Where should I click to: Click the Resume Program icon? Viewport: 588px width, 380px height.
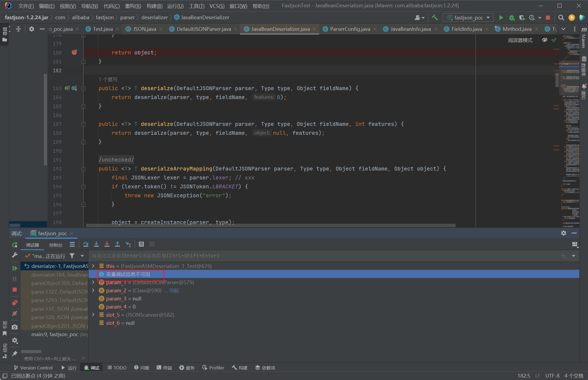[15, 268]
